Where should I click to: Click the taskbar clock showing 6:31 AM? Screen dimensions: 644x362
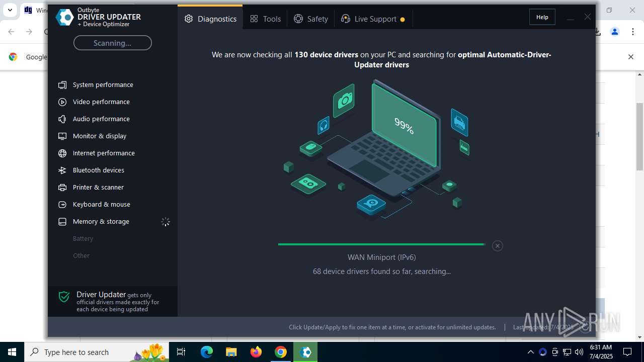click(x=601, y=352)
